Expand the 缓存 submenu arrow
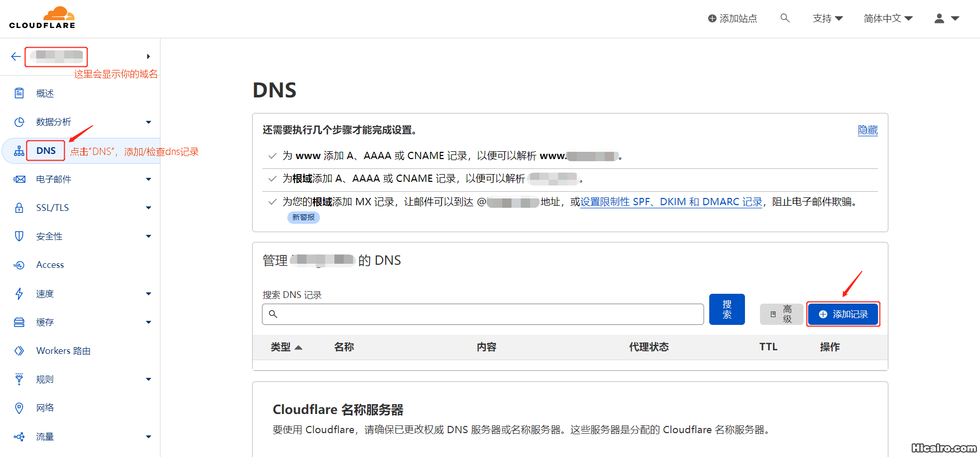 point(149,322)
